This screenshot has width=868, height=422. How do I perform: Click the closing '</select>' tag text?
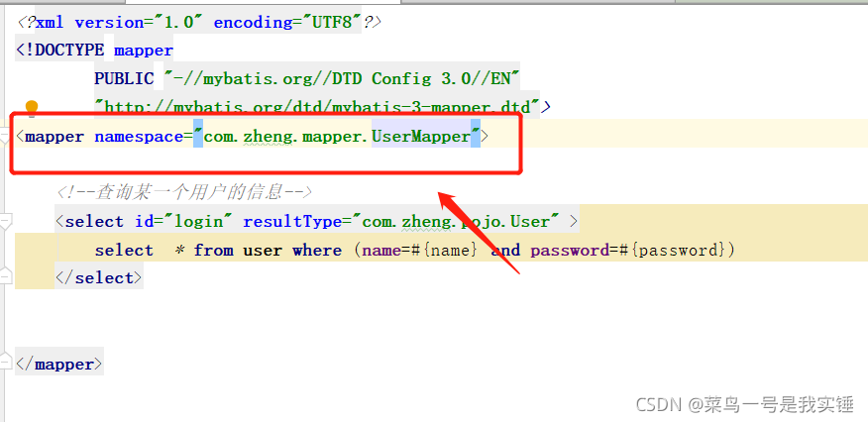99,277
